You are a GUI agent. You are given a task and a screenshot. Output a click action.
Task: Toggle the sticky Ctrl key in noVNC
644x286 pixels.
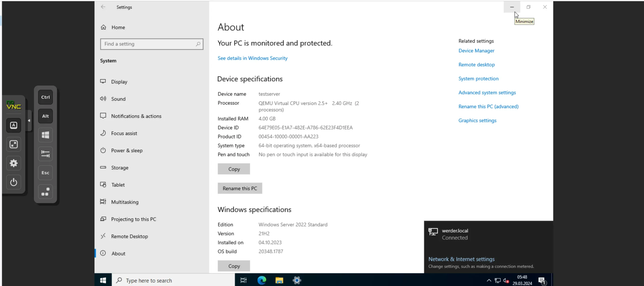click(x=45, y=97)
